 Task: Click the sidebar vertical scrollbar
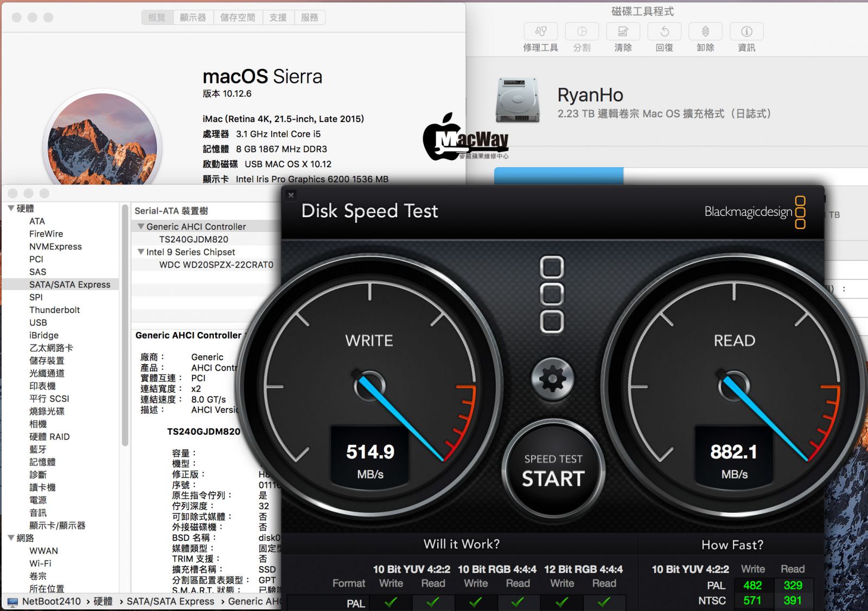click(125, 326)
